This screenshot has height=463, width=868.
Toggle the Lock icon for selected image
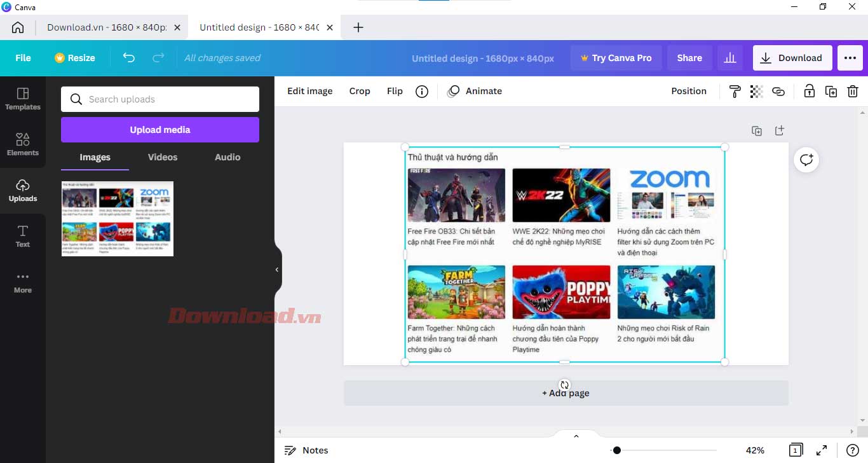[809, 92]
